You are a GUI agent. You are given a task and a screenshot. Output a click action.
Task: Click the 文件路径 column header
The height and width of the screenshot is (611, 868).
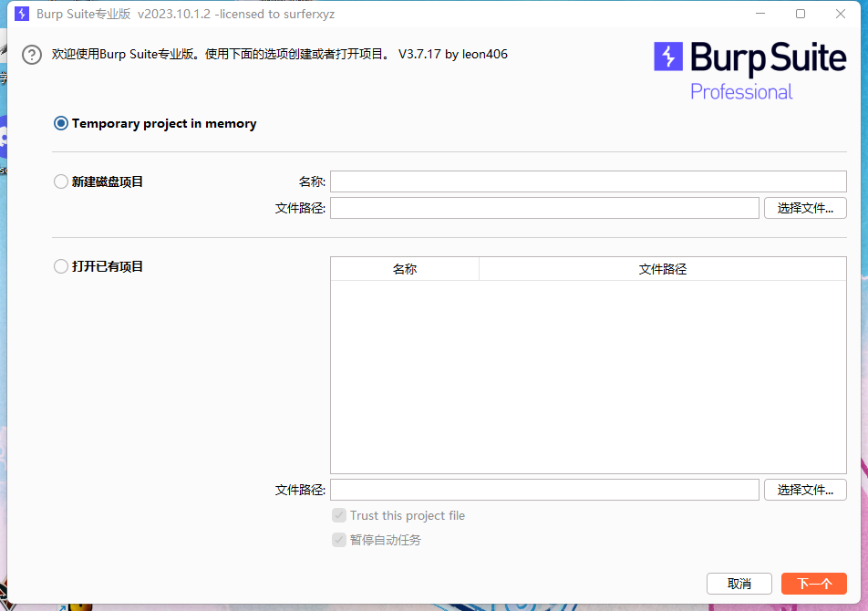click(x=663, y=268)
